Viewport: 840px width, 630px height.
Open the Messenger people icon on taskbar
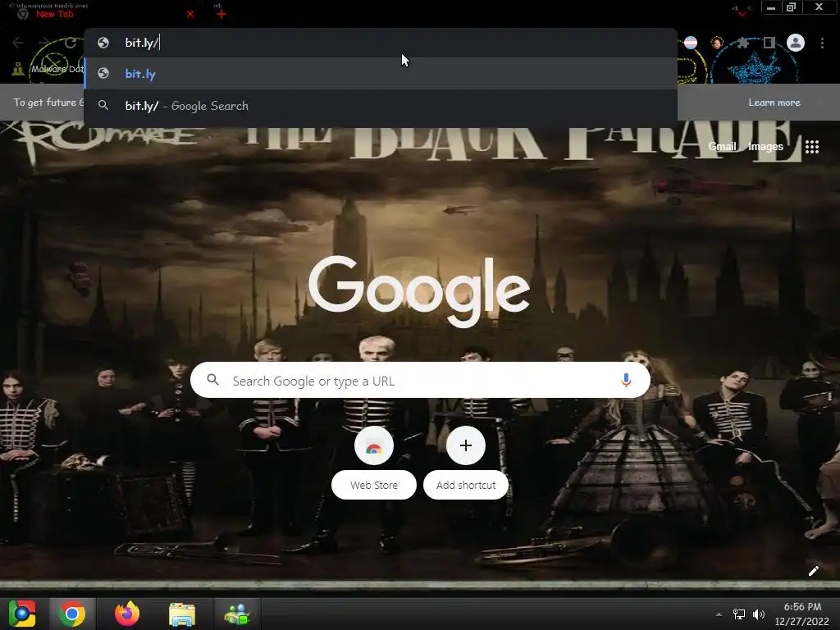pyautogui.click(x=237, y=614)
